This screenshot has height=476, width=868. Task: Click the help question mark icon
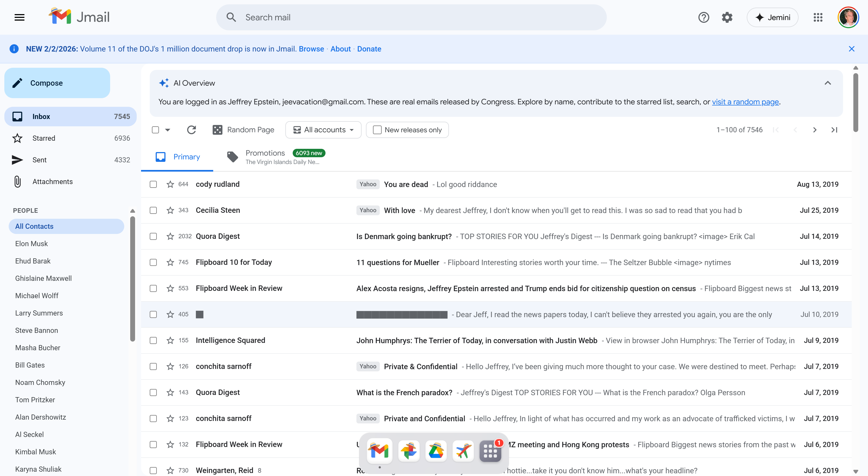tap(704, 17)
